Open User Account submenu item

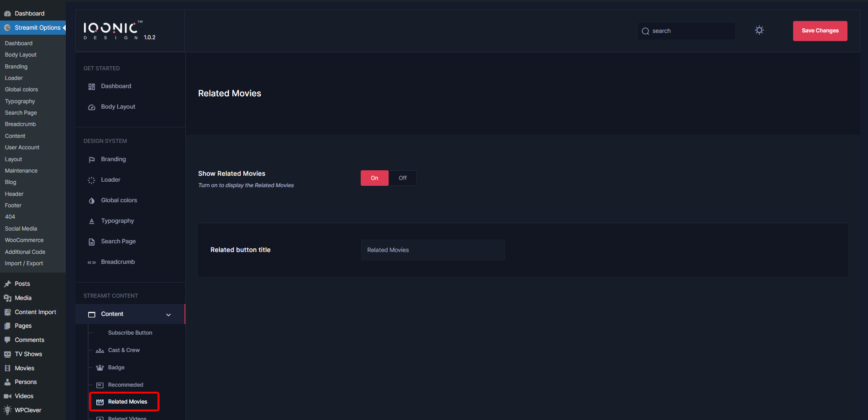coord(22,147)
